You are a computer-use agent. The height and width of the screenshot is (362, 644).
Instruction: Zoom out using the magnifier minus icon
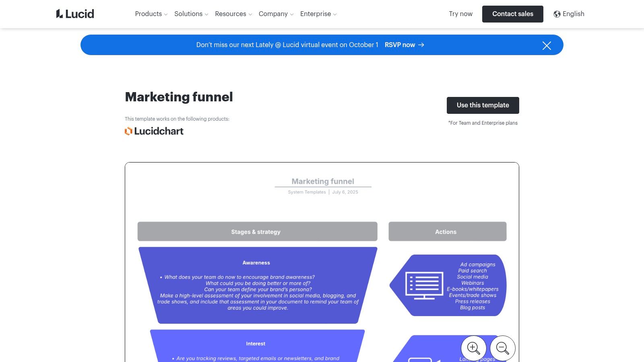click(x=502, y=348)
